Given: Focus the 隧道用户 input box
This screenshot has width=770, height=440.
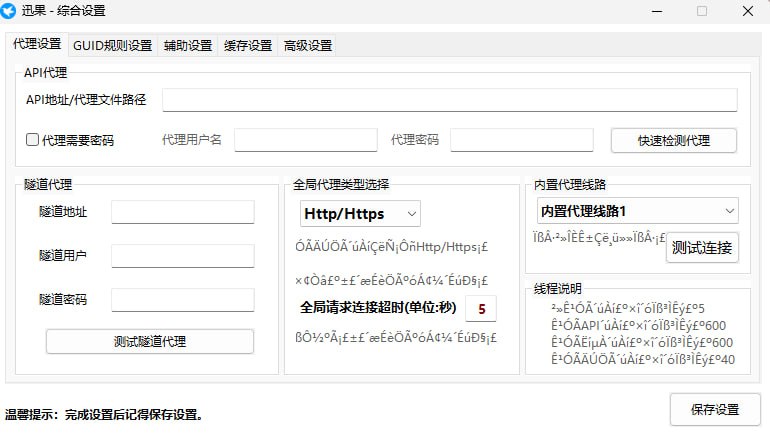Looking at the screenshot, I should pos(183,256).
